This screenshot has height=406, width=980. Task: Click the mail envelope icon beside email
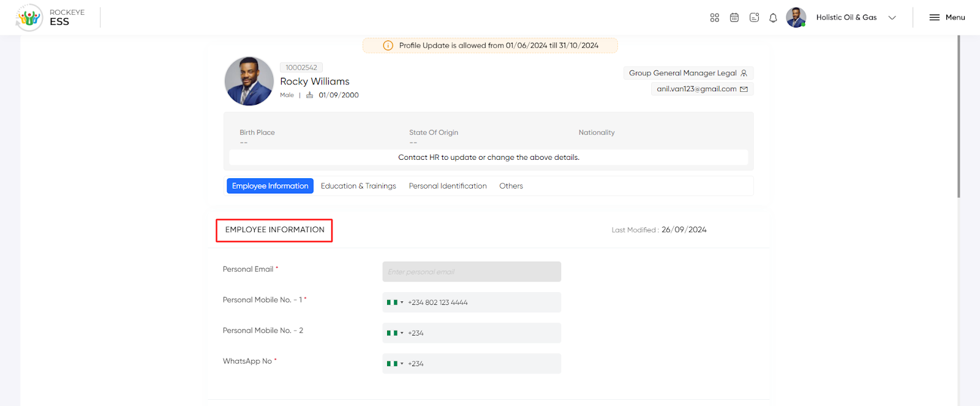pyautogui.click(x=744, y=89)
